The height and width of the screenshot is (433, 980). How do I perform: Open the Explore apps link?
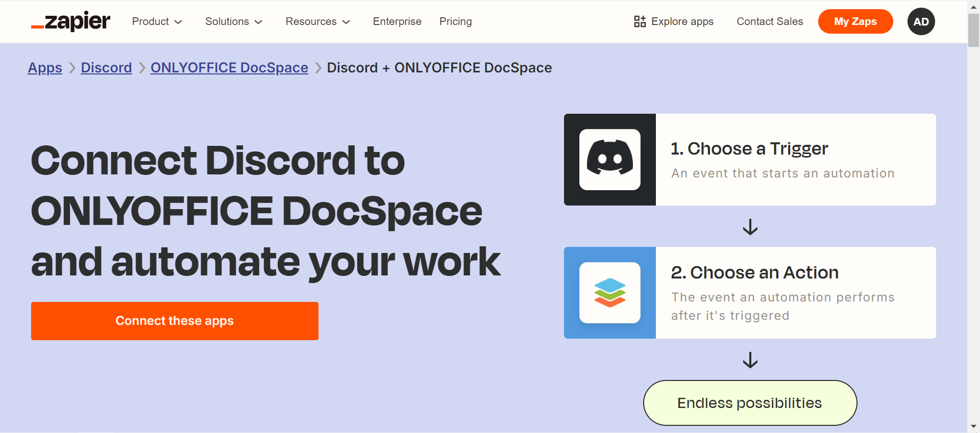[674, 21]
